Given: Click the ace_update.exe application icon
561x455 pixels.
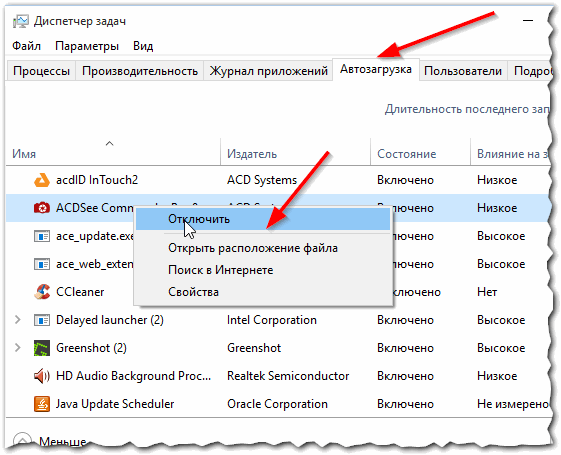Looking at the screenshot, I should 42,236.
